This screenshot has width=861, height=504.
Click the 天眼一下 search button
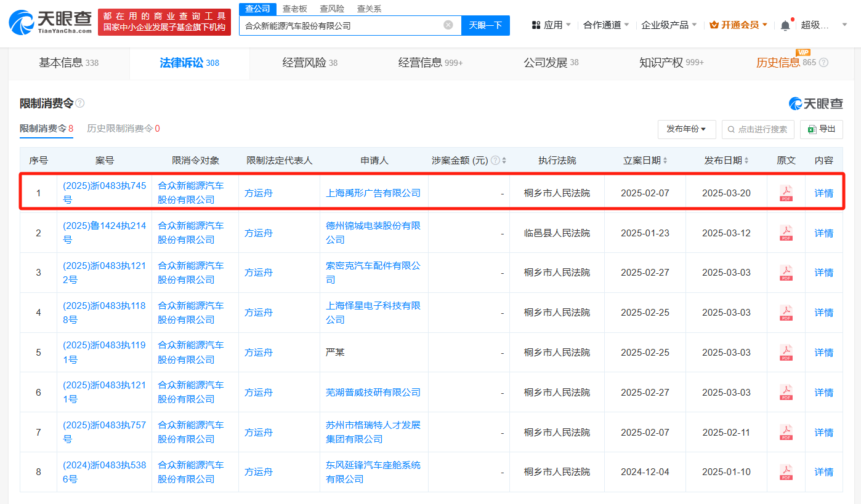485,25
